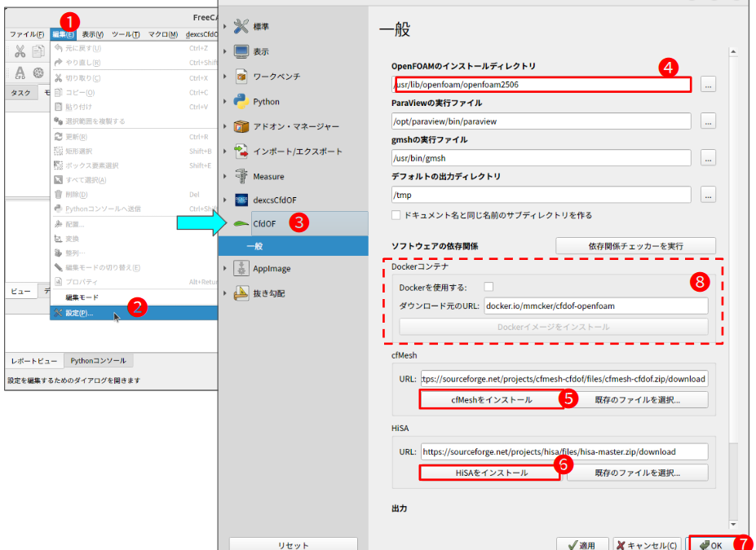Switch to the Pythonコンソール tab

(97, 360)
